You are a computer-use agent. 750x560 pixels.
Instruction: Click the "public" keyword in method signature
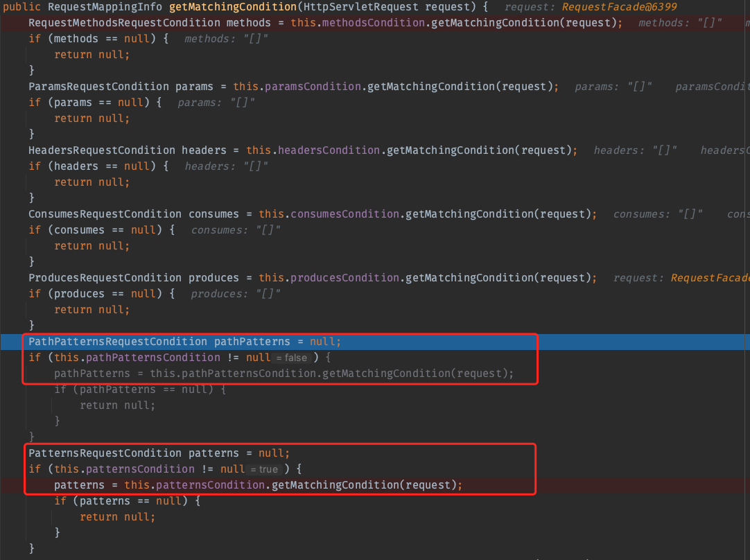click(x=21, y=7)
